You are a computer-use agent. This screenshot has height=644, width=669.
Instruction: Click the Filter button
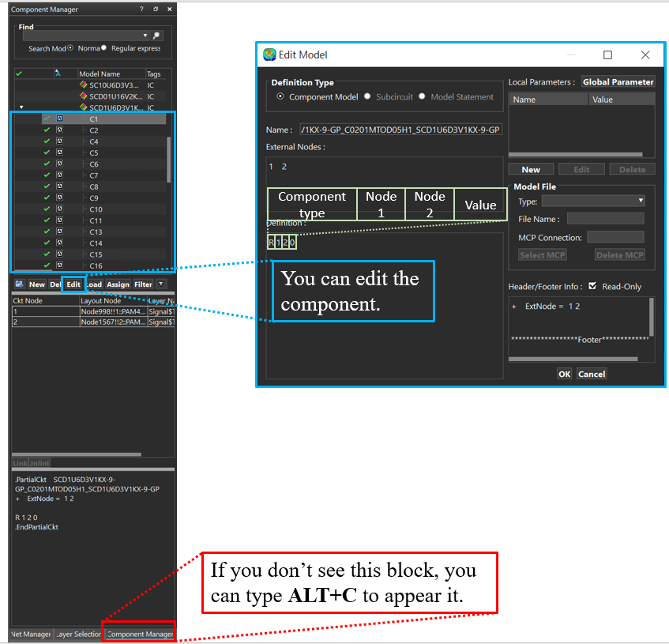[143, 284]
